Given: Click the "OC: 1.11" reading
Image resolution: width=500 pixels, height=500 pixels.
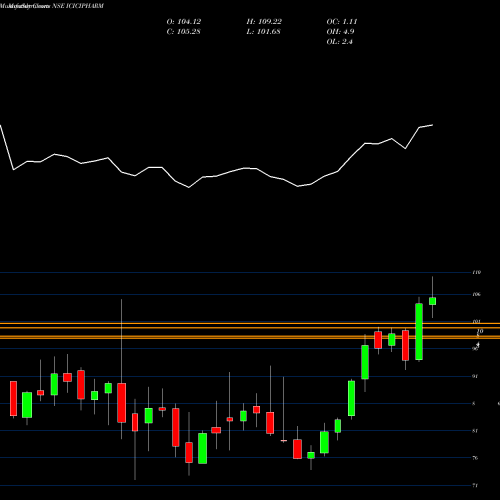Looking at the screenshot, I should (342, 22).
